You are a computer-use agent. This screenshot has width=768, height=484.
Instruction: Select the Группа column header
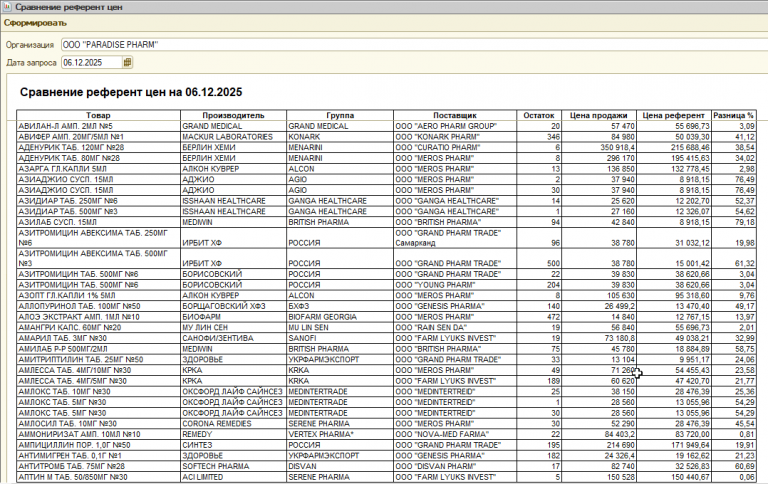point(340,116)
